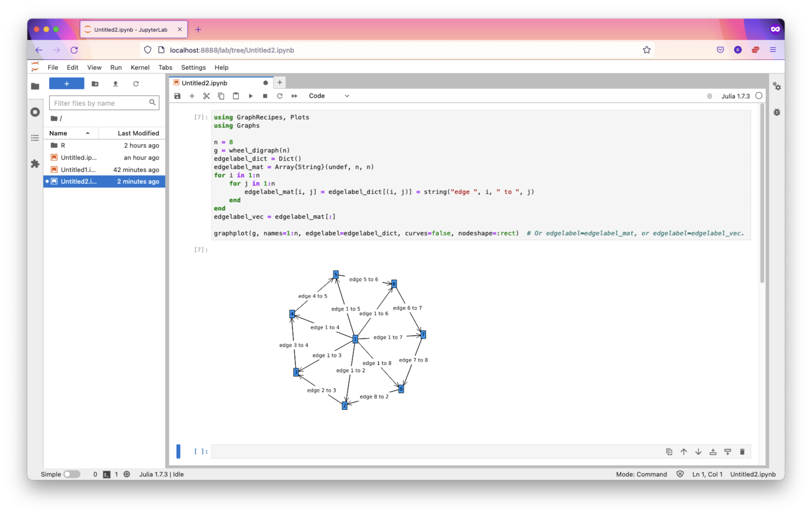Click Ln 1, Col 1 status item
812x516 pixels.
coord(707,474)
